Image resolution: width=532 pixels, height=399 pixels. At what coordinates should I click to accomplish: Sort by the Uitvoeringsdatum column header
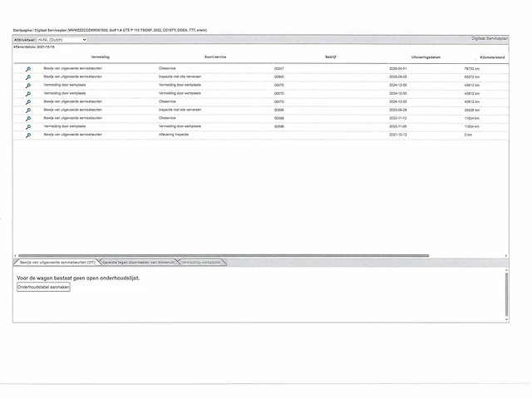coord(426,57)
